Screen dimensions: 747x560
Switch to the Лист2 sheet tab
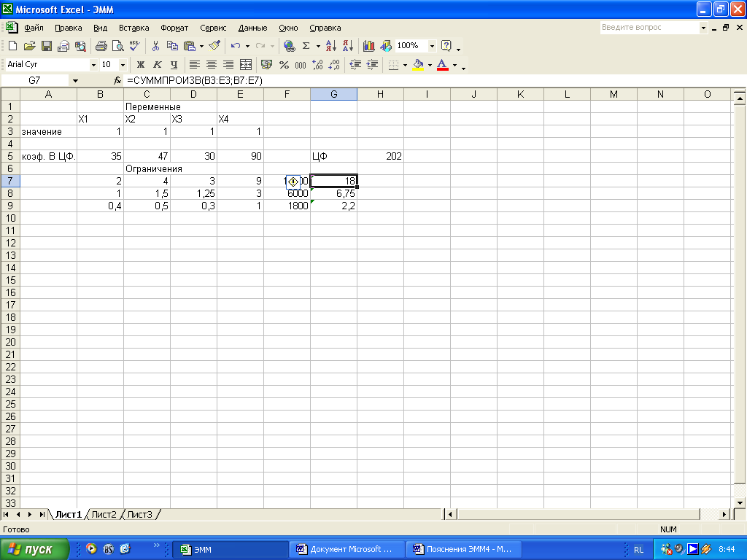click(104, 515)
